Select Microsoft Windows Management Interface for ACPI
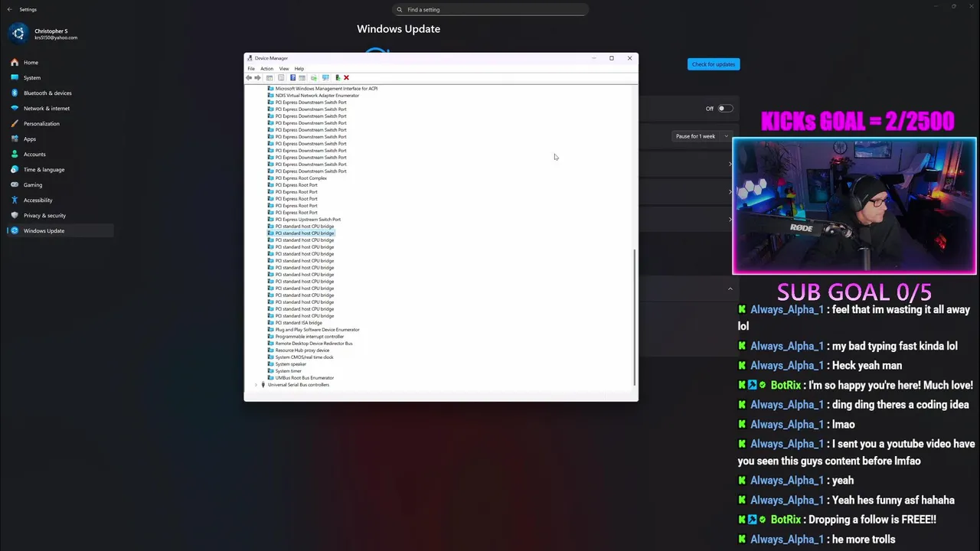Image resolution: width=980 pixels, height=551 pixels. tap(326, 88)
